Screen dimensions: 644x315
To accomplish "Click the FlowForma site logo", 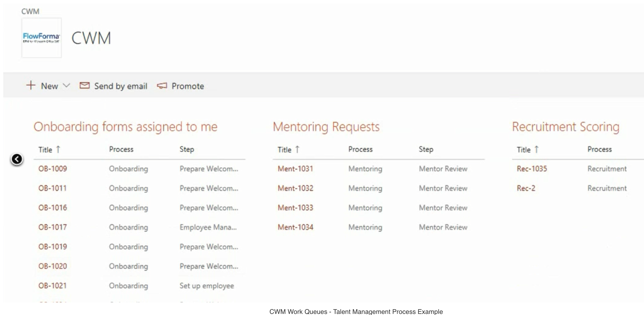I will [42, 38].
